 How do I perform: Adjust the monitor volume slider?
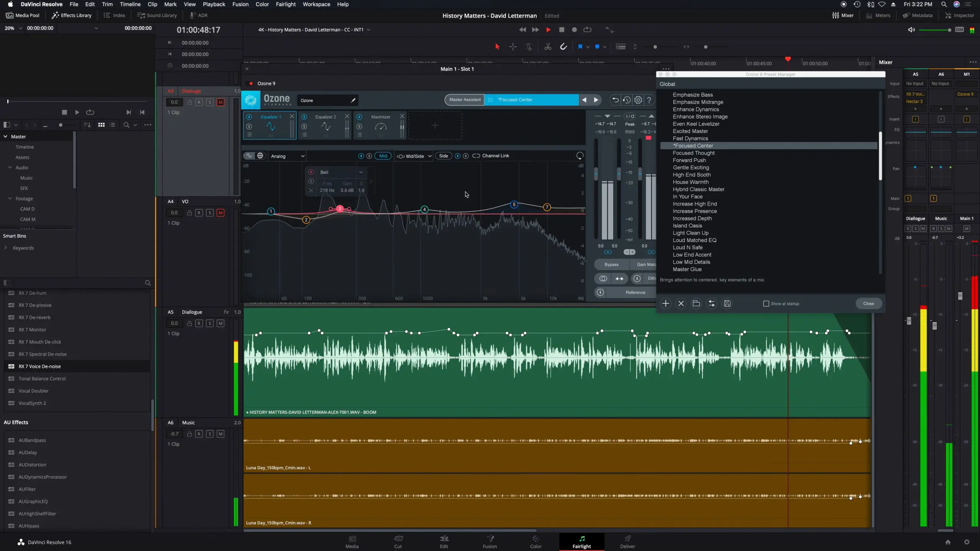935,30
